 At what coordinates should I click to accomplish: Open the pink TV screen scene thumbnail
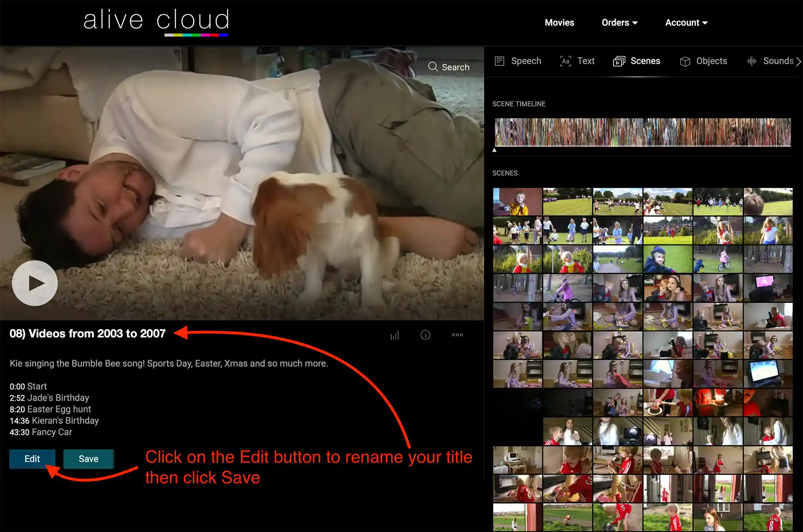pos(768,288)
